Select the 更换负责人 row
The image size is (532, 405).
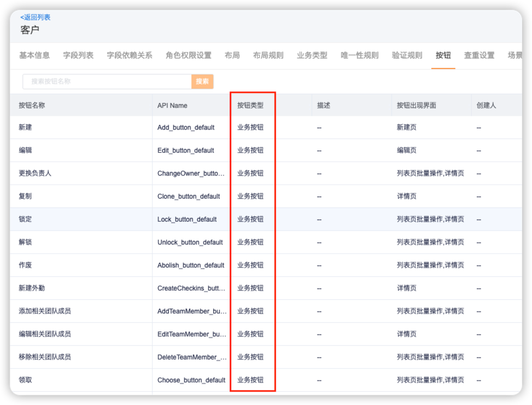(x=35, y=173)
